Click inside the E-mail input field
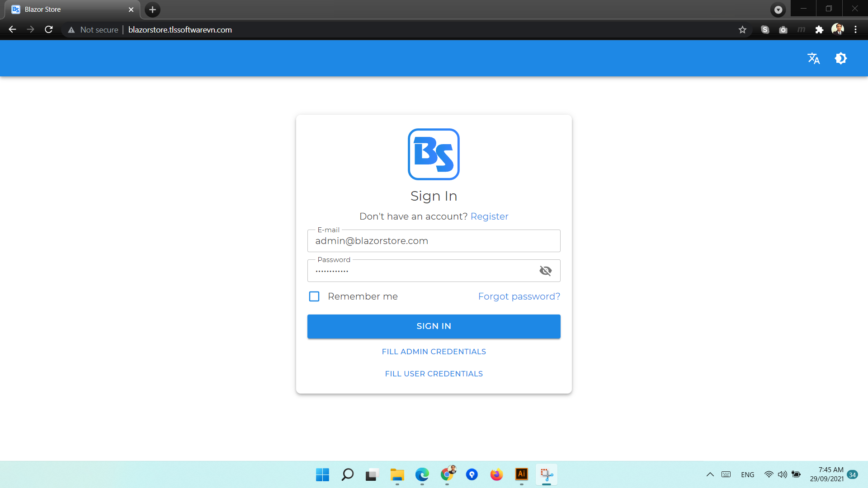The height and width of the screenshot is (488, 868). (434, 241)
